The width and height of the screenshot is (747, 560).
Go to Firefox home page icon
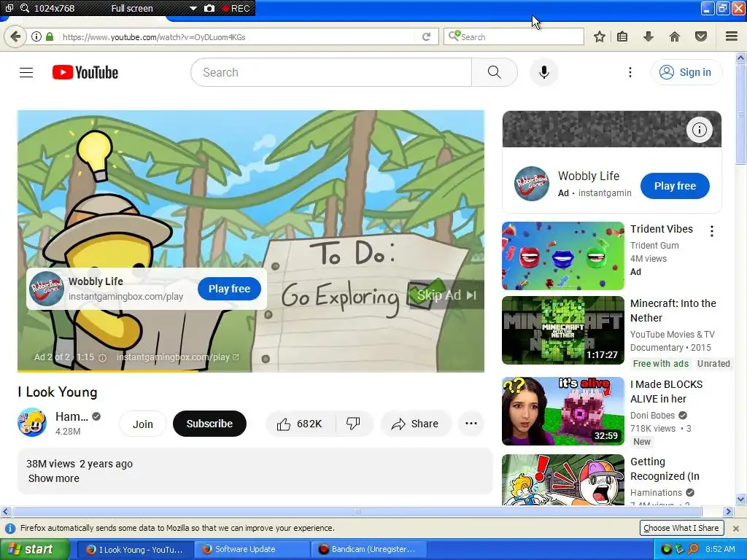tap(675, 36)
